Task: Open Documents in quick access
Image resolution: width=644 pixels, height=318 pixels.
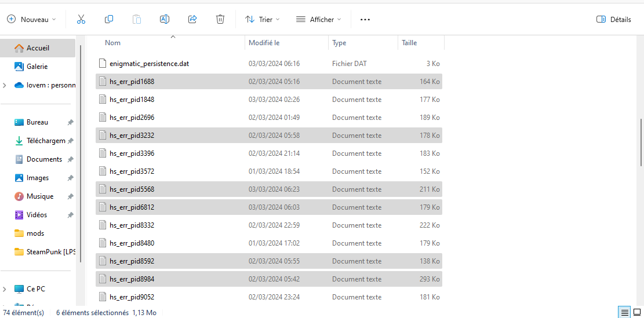Action: (38, 159)
